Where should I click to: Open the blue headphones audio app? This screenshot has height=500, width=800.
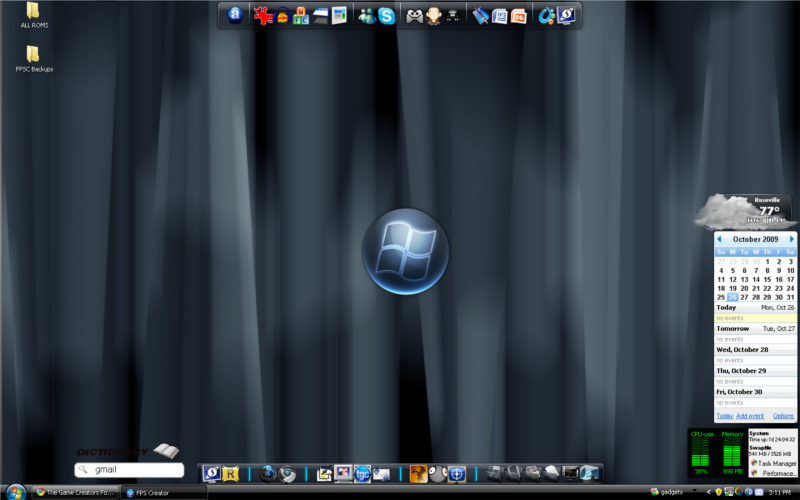coord(282,16)
